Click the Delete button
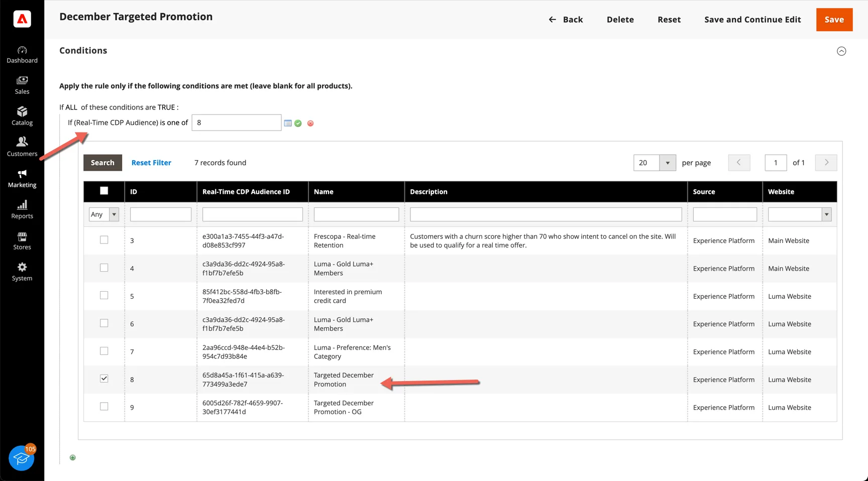The width and height of the screenshot is (868, 481). pos(620,20)
